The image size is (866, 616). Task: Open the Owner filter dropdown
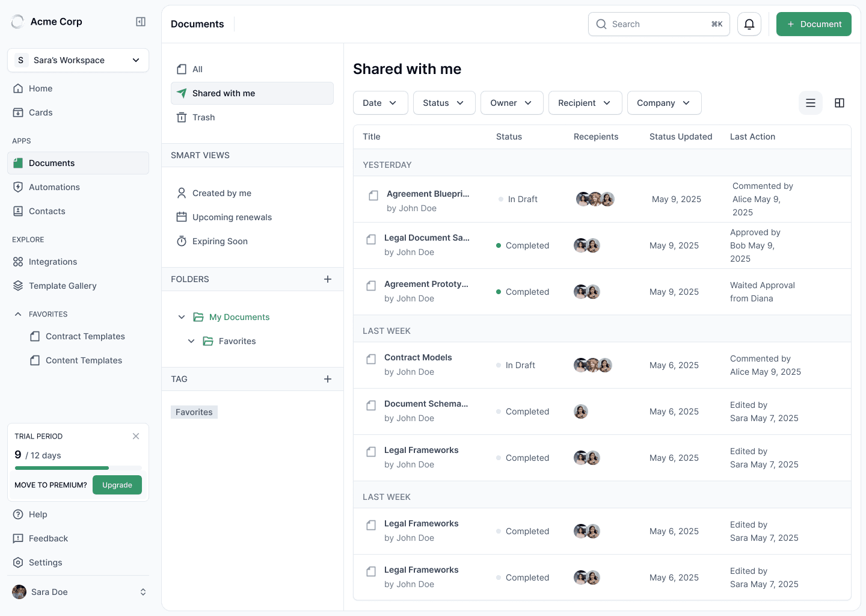[512, 103]
